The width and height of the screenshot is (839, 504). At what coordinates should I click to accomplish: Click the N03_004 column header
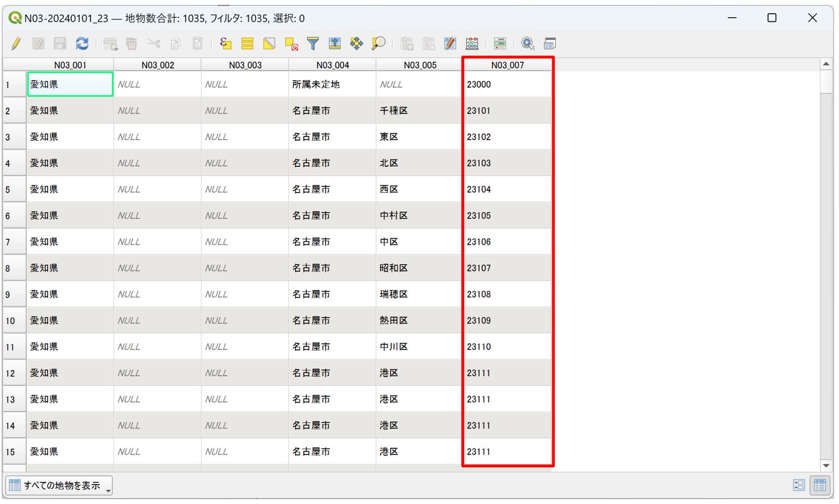[332, 65]
